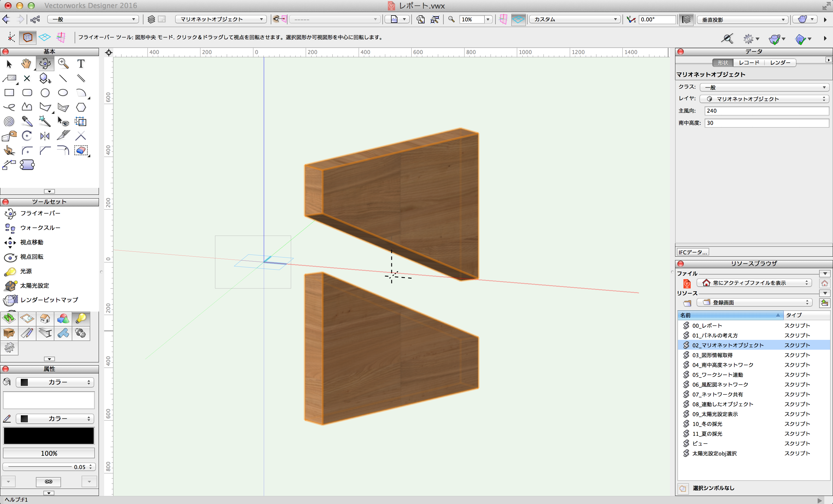Toggle the interactive origin flyover mode
This screenshot has width=833, height=504.
[x=11, y=37]
